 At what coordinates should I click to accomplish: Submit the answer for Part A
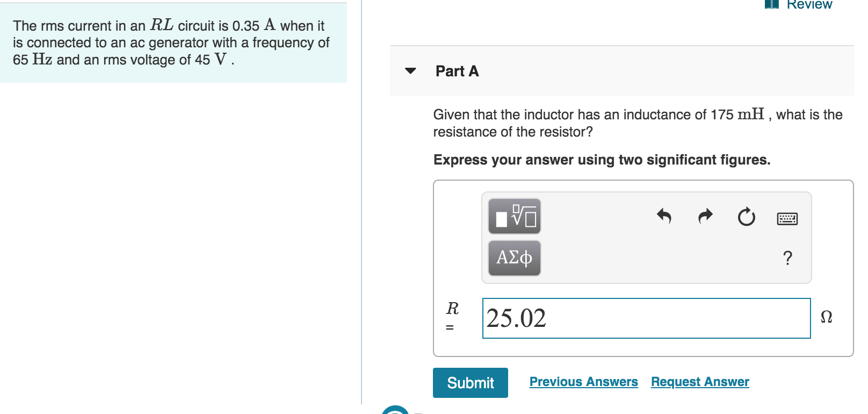[x=470, y=383]
